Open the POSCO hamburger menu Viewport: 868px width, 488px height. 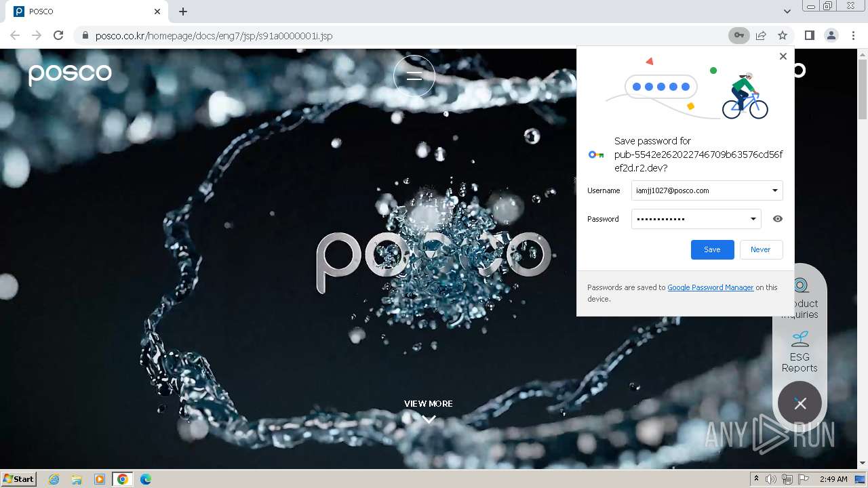[x=414, y=75]
